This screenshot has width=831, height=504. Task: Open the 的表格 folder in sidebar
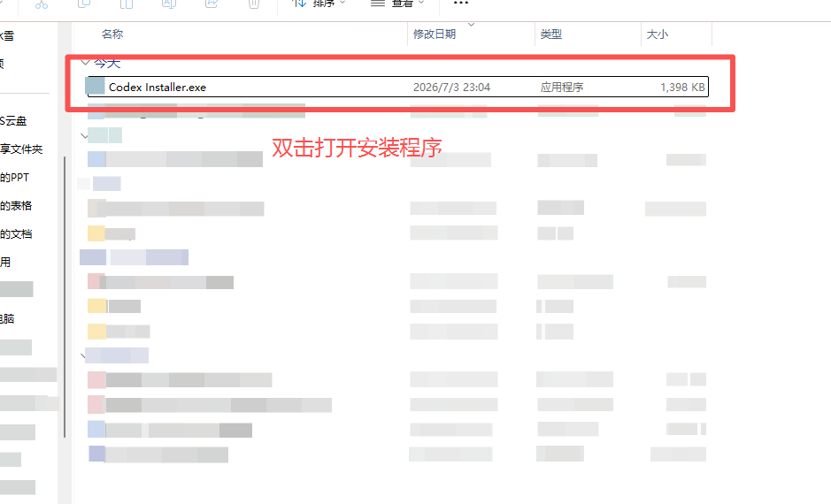pyautogui.click(x=16, y=205)
